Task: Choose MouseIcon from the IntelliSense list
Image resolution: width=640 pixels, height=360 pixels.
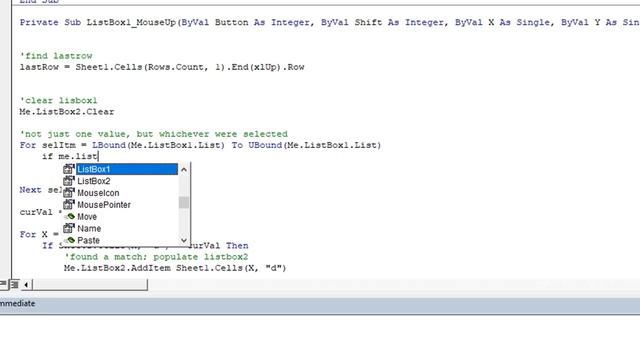Action: [98, 193]
